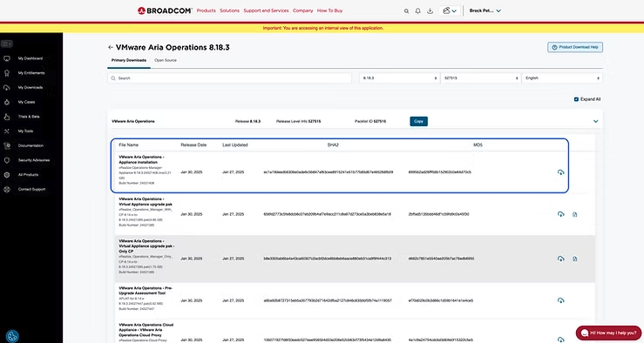Click the Last Updated column header
This screenshot has width=644, height=343.
coord(235,145)
